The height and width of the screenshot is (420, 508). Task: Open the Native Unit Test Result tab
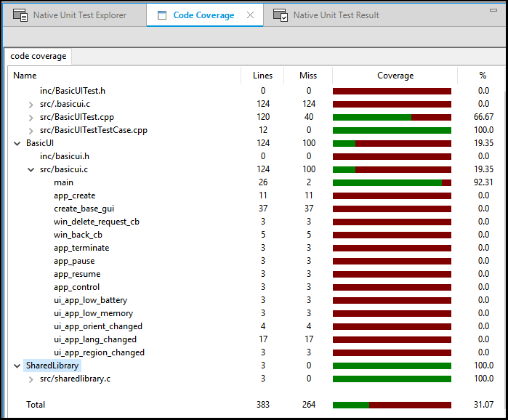pos(336,15)
